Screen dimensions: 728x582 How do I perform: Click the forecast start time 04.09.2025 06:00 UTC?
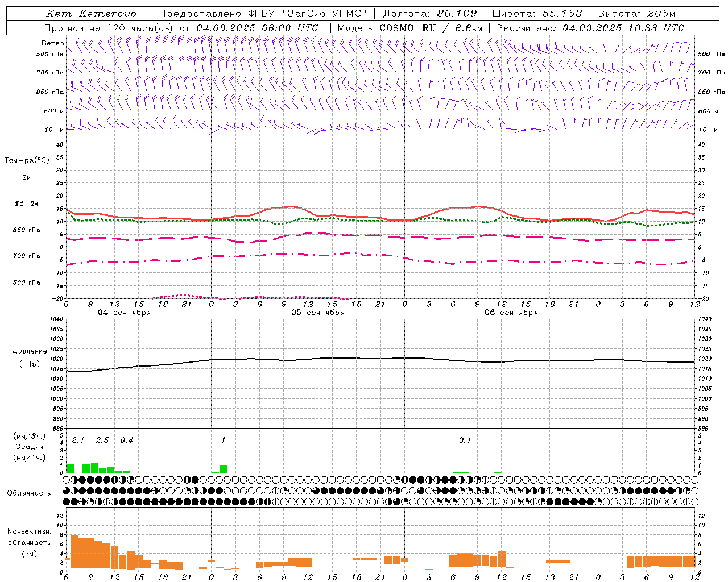point(257,28)
